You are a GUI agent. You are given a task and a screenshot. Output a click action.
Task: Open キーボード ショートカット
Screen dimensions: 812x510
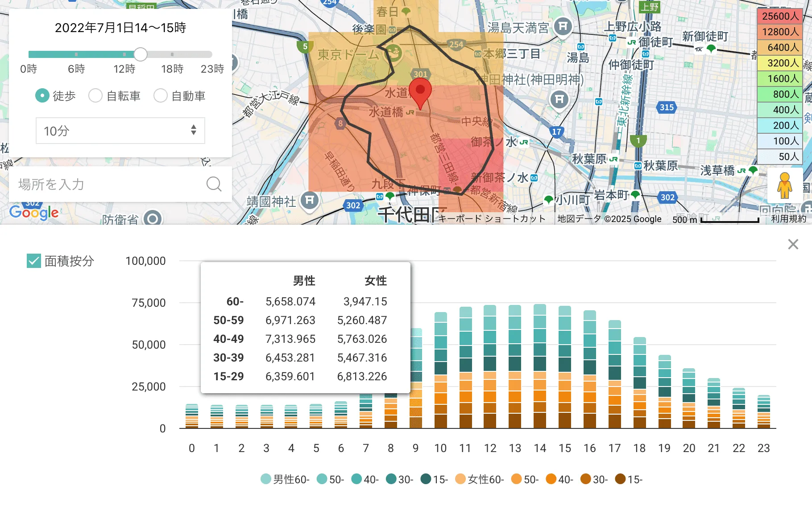click(x=490, y=218)
